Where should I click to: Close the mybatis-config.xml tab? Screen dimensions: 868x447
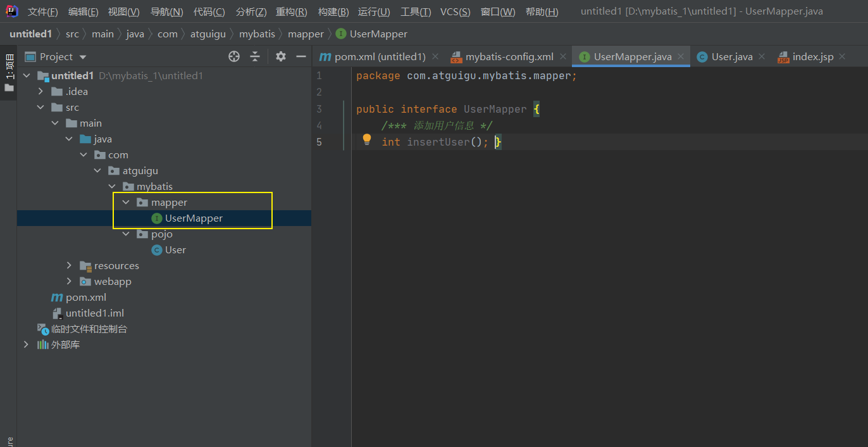tap(563, 56)
